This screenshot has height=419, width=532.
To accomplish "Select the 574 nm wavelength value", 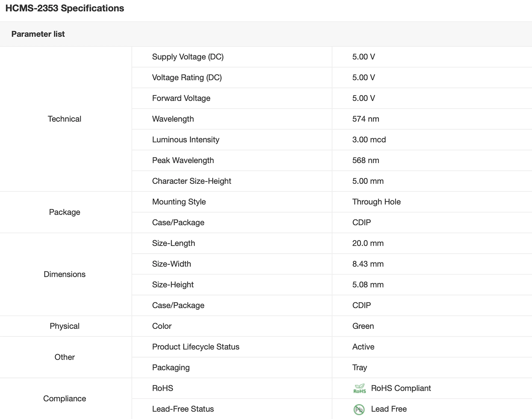I will (365, 119).
